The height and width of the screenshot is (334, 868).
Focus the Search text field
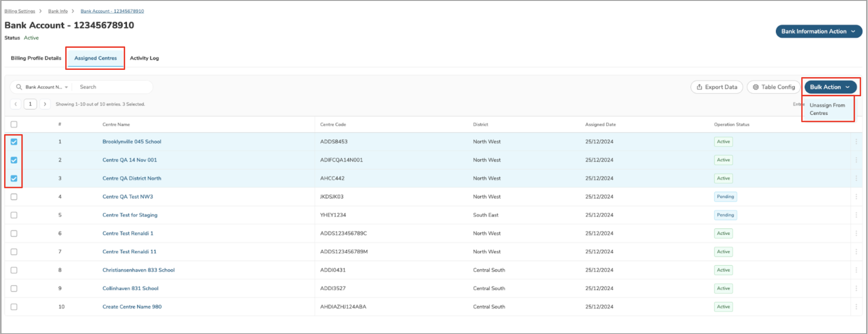pyautogui.click(x=113, y=87)
